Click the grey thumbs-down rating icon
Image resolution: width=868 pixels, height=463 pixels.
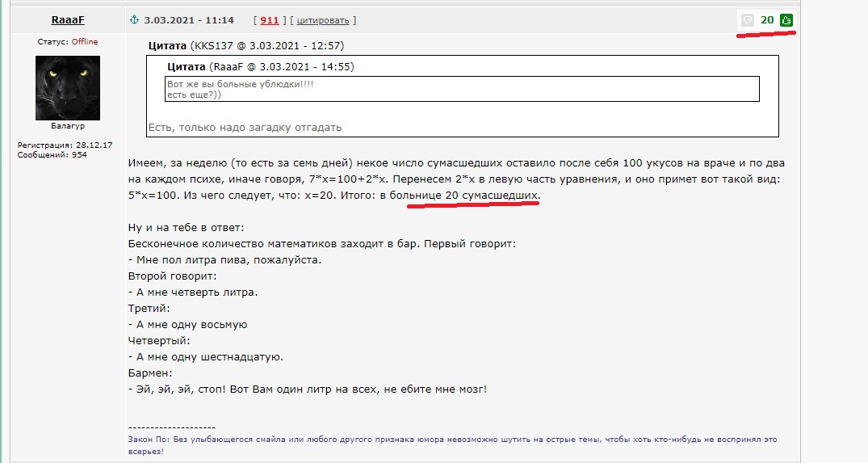tap(748, 20)
